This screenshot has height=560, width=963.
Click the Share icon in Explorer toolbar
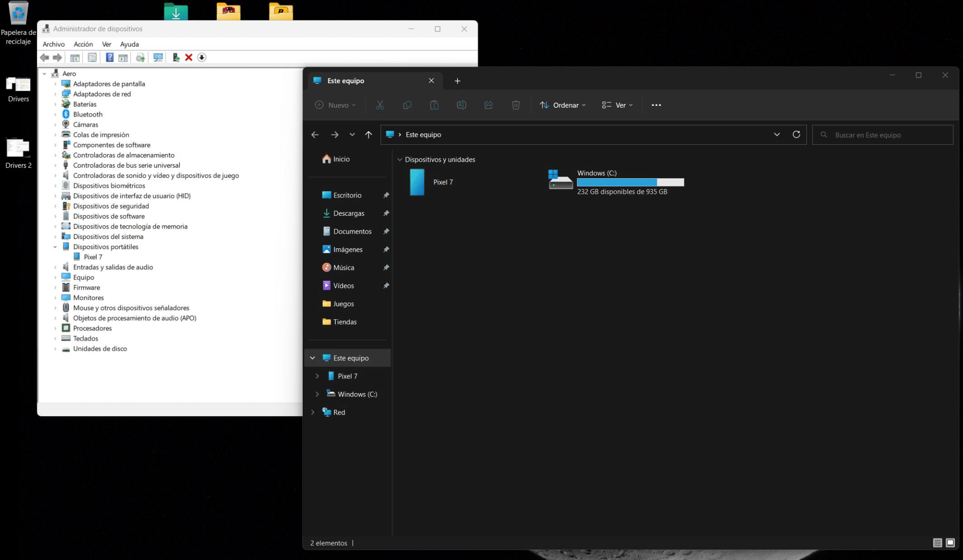[x=489, y=105]
